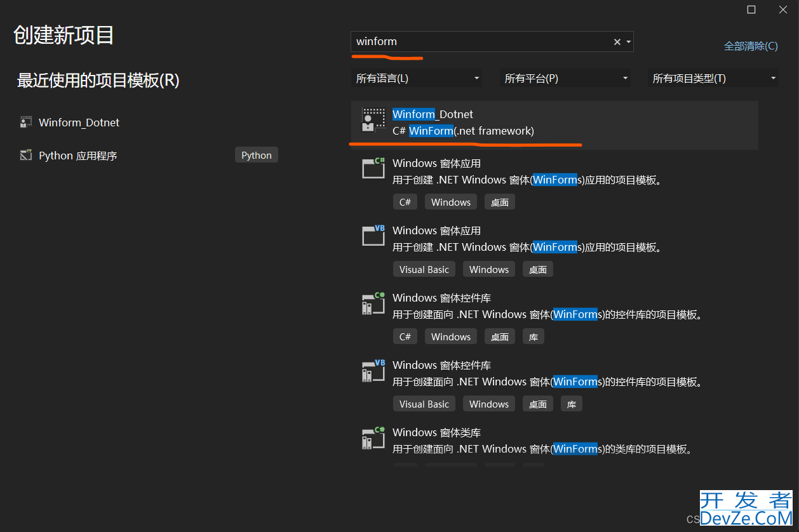
Task: Close the 创建新项目 dialog
Action: click(783, 10)
